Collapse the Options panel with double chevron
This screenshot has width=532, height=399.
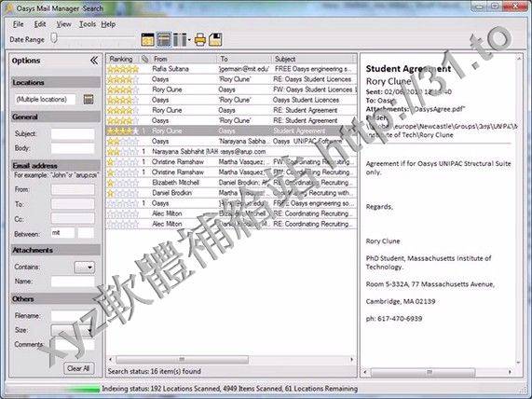pyautogui.click(x=94, y=61)
